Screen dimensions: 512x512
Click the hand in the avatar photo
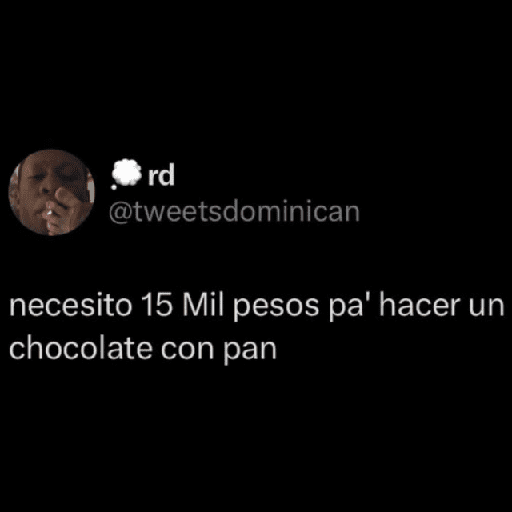(67, 197)
